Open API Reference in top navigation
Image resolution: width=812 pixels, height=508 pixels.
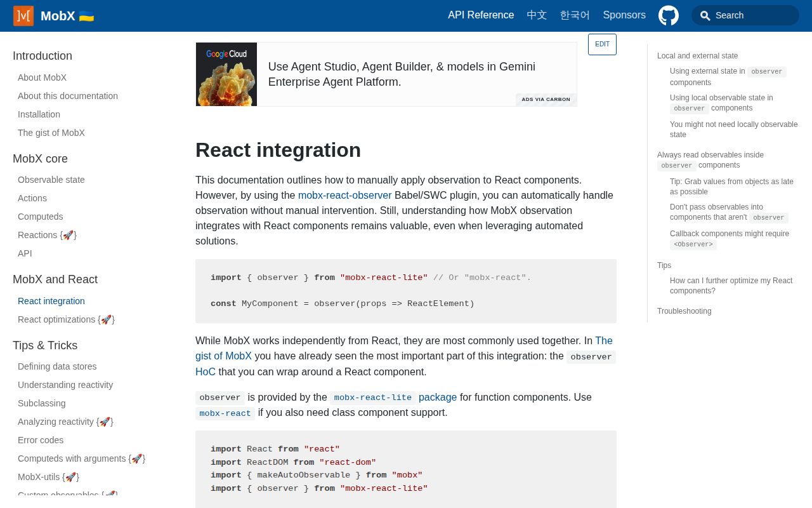point(481,15)
